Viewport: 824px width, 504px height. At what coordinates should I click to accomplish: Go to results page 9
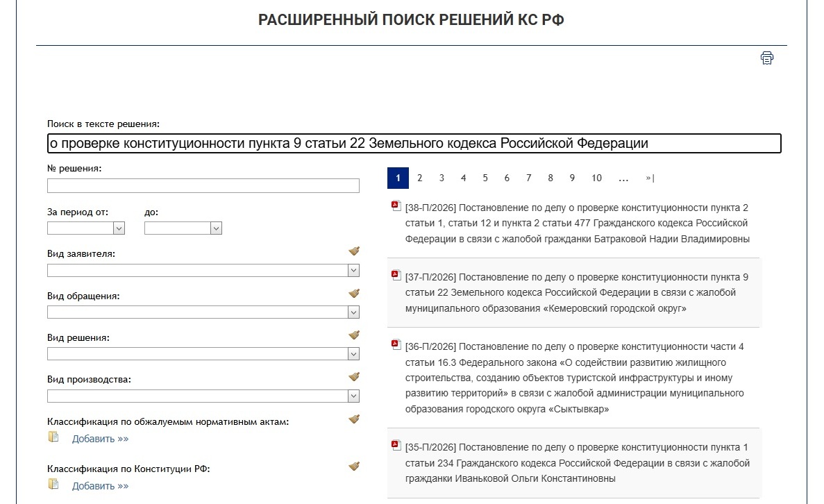pyautogui.click(x=572, y=178)
